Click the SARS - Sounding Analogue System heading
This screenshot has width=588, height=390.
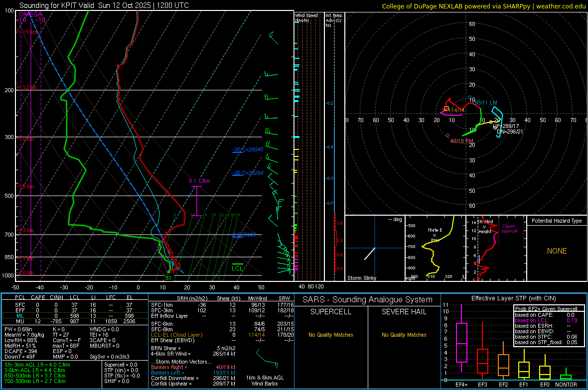367,300
